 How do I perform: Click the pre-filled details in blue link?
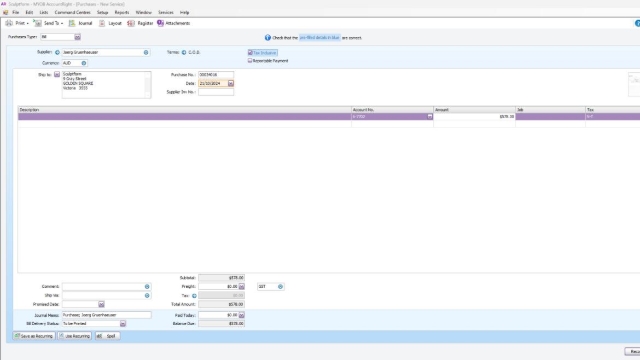(320, 38)
